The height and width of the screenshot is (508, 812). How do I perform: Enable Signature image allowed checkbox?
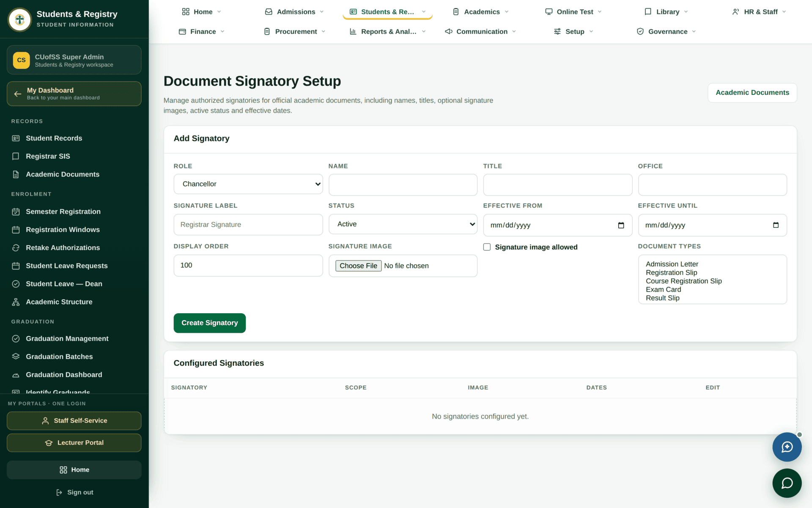(x=487, y=247)
